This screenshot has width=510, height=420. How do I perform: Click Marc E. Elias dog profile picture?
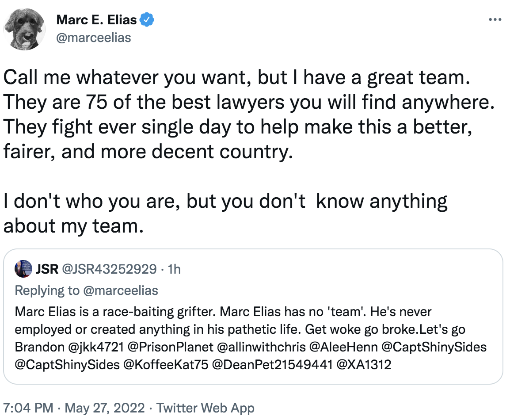25,29
